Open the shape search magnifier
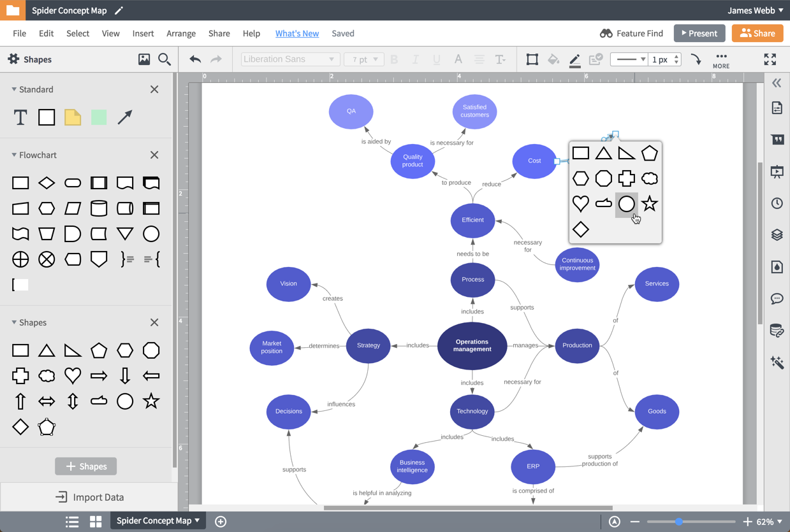 165,59
